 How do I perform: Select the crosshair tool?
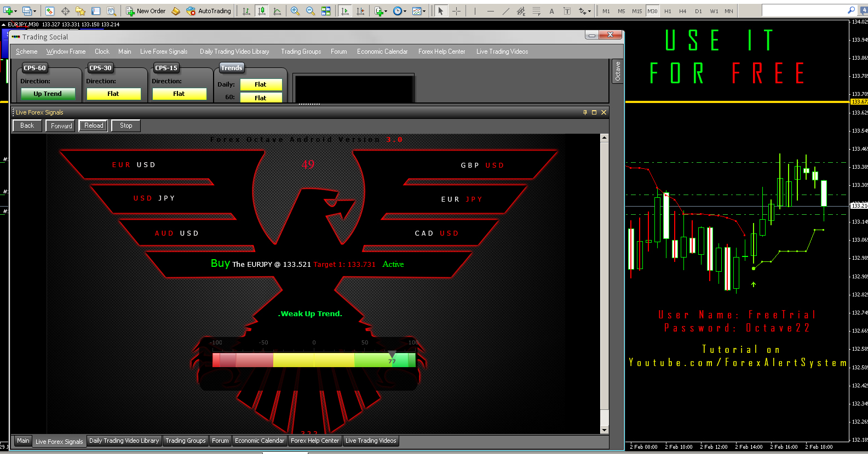coord(456,11)
